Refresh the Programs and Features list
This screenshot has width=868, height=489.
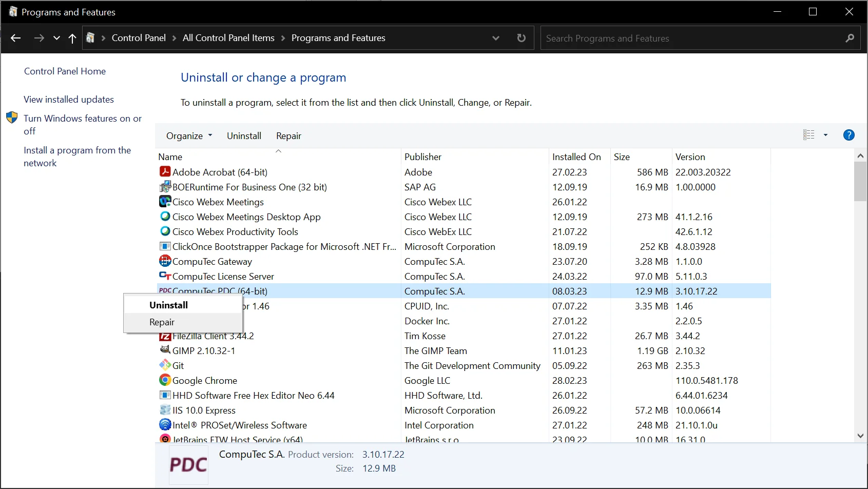521,38
